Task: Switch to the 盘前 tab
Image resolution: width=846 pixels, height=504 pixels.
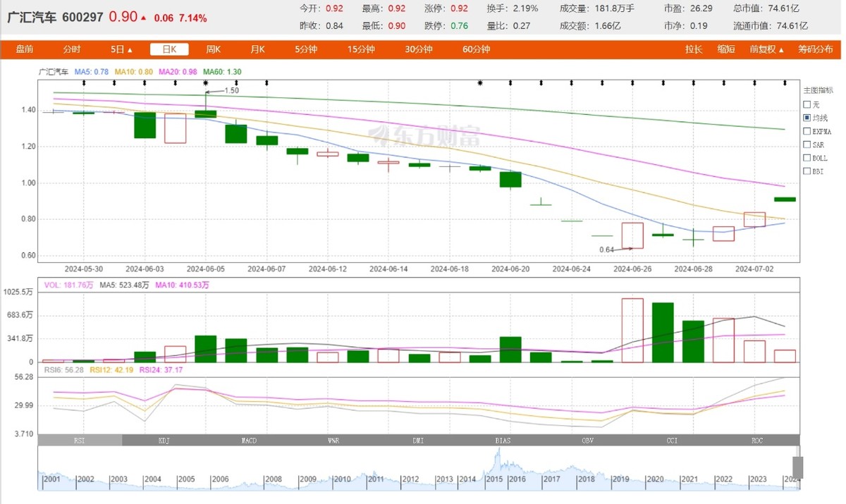Action: point(25,49)
